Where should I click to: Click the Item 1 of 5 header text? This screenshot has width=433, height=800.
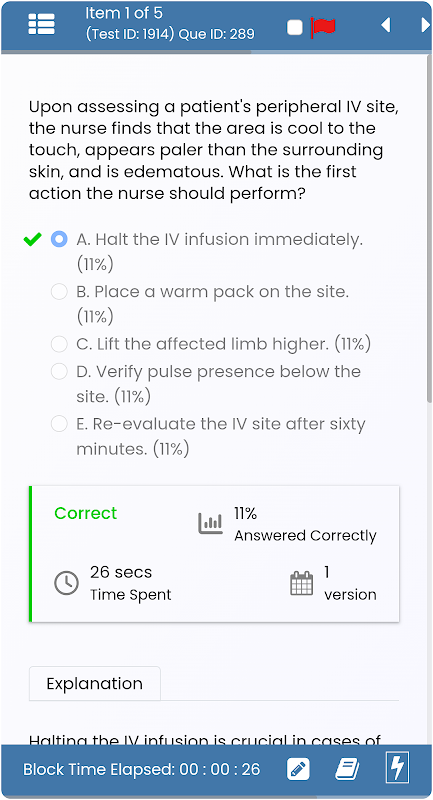(124, 13)
